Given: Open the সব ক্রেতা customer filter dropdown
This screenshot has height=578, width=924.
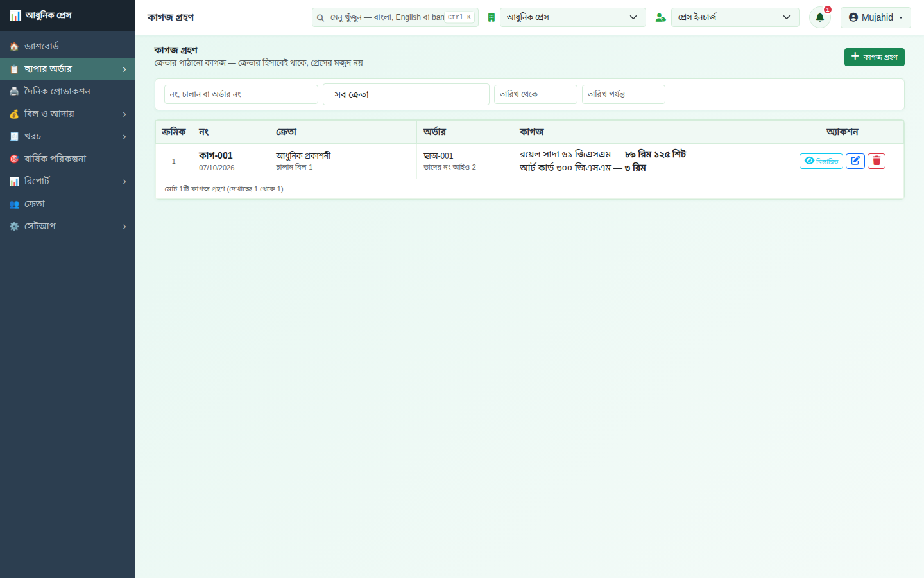Looking at the screenshot, I should (x=406, y=94).
